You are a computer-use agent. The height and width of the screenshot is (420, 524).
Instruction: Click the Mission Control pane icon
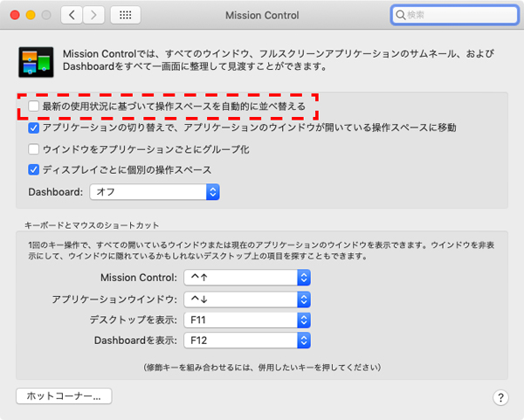(36, 62)
